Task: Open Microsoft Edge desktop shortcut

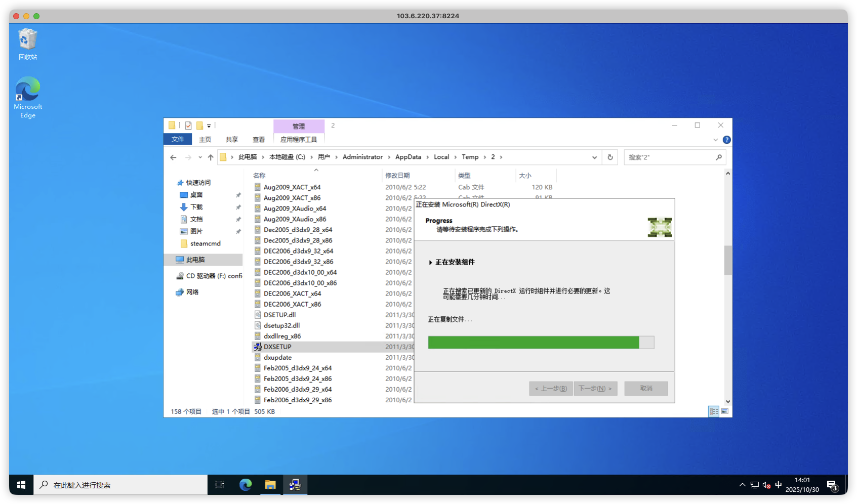Action: pos(28,97)
